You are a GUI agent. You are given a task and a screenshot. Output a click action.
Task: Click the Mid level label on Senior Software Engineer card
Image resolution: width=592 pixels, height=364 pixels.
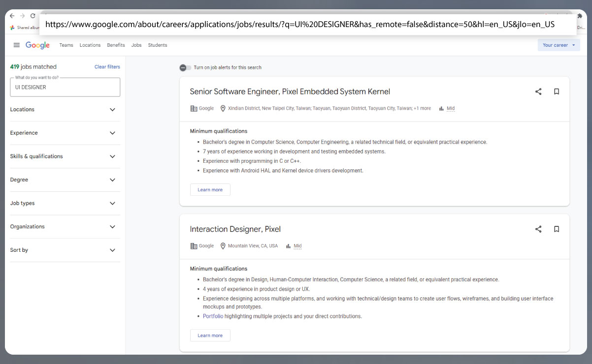(451, 109)
